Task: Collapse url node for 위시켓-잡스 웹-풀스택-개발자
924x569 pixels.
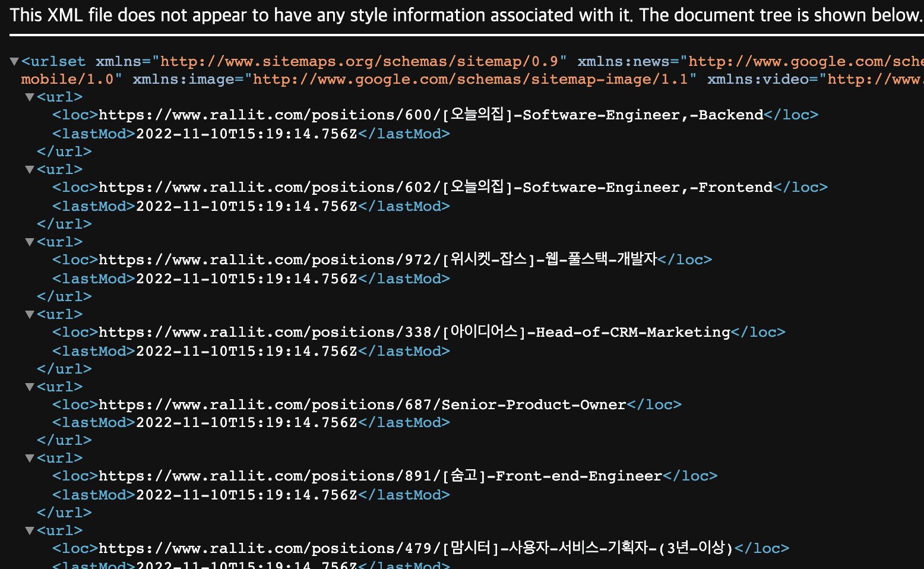Action: coord(30,242)
